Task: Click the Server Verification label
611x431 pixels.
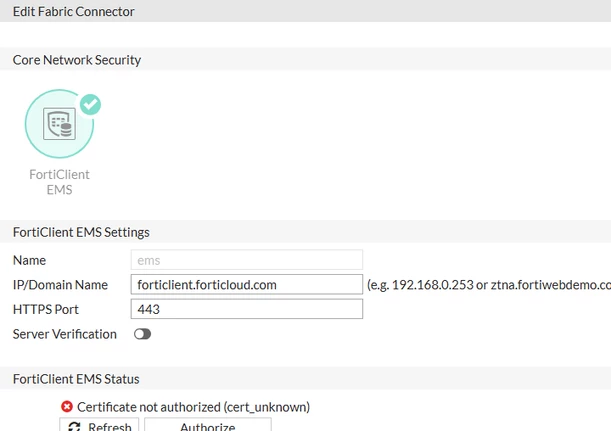Action: point(65,334)
